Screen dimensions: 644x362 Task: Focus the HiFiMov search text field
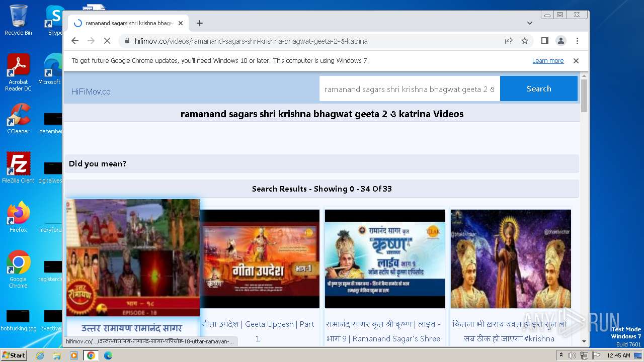coord(410,89)
